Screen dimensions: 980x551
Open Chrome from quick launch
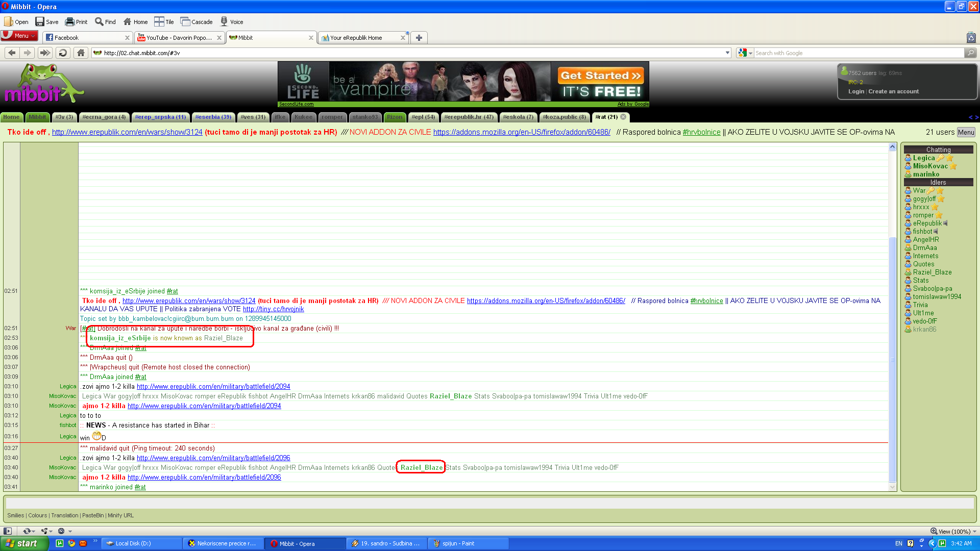click(71, 543)
